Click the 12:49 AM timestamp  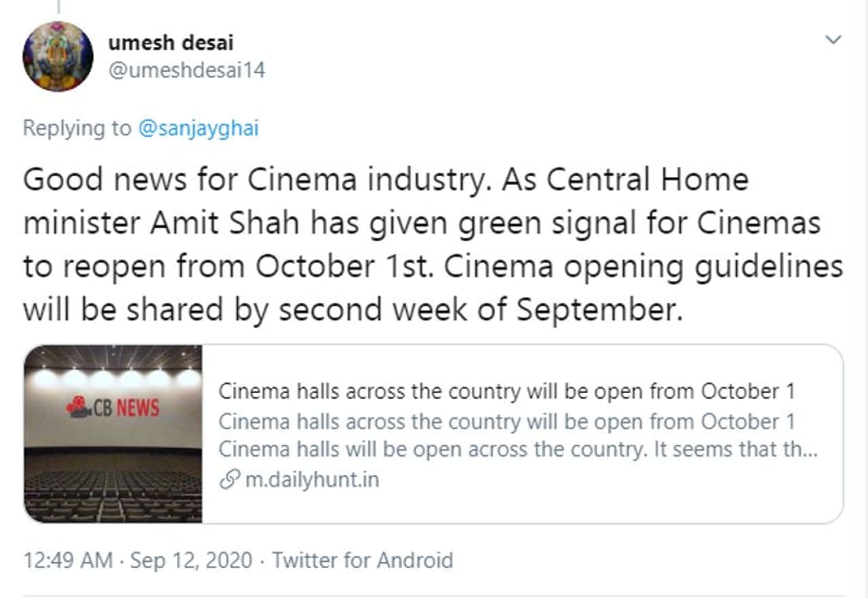(68, 561)
